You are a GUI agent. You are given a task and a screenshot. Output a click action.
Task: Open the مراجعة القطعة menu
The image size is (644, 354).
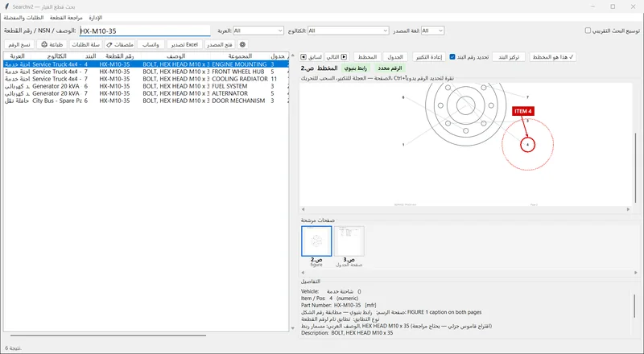[x=66, y=18]
